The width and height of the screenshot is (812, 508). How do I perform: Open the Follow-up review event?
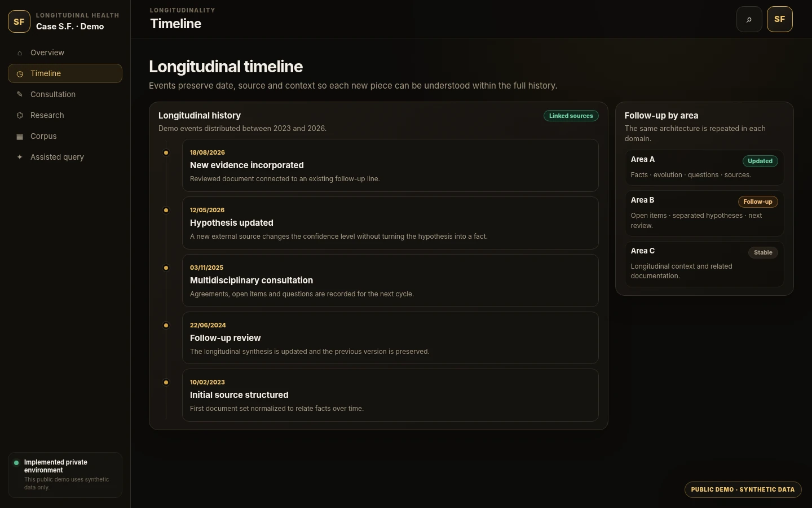(390, 338)
